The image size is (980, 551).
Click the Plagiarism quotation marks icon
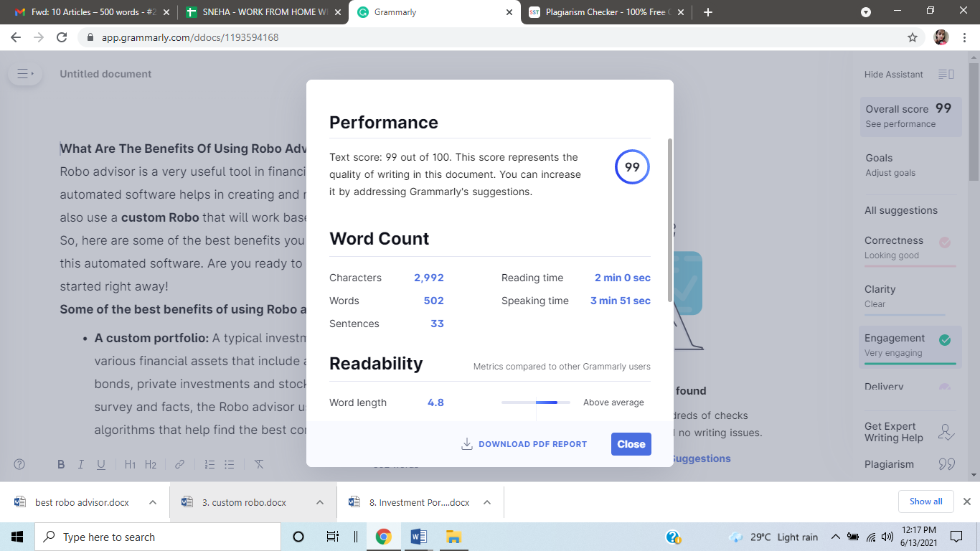pyautogui.click(x=946, y=464)
